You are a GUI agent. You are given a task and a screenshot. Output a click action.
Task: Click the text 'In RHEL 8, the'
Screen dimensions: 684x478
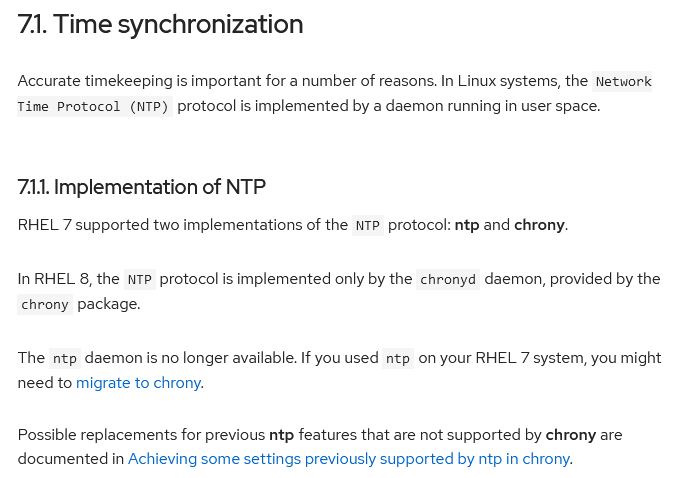(x=68, y=279)
